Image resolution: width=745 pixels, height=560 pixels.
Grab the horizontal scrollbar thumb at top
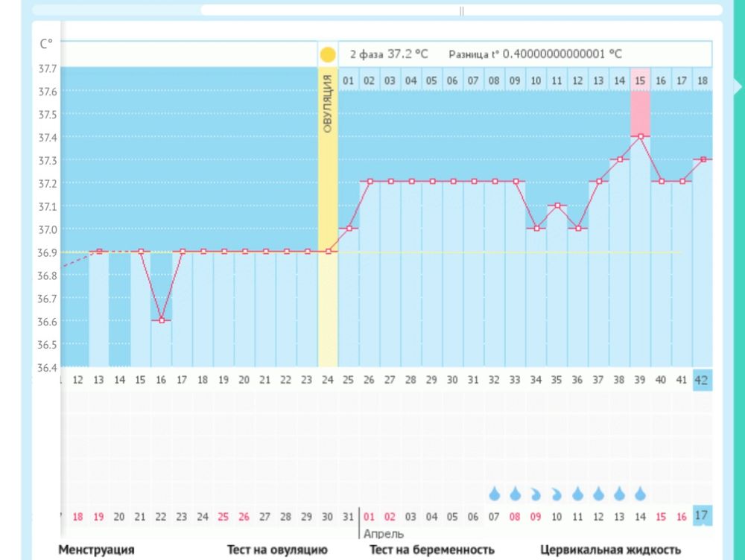[461, 10]
